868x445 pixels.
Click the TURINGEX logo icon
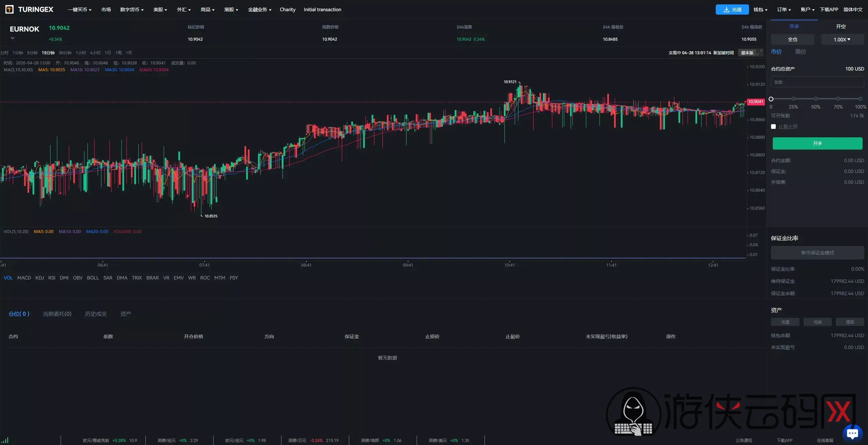tap(9, 9)
